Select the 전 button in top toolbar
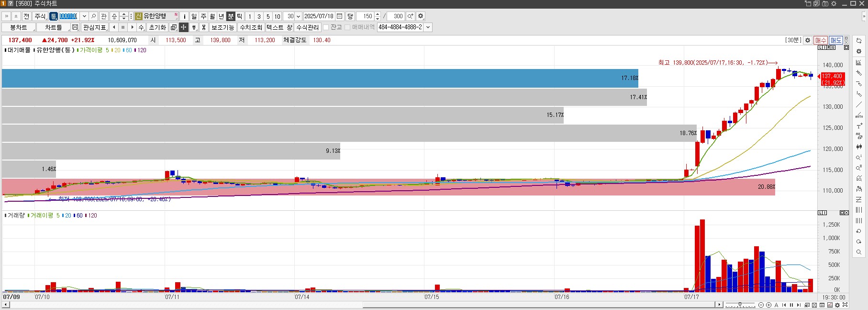The image size is (868, 310). pos(26,16)
